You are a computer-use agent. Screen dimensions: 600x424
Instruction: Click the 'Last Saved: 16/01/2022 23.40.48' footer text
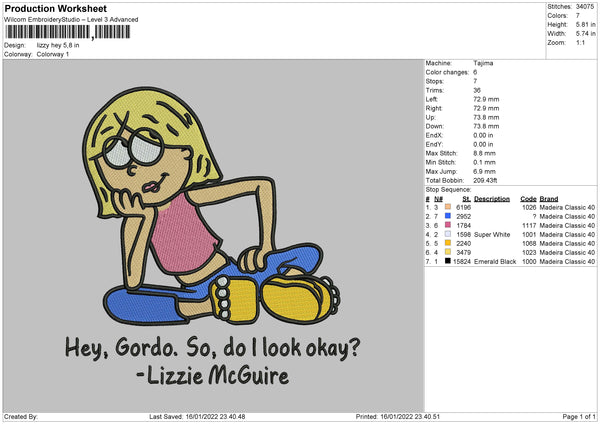point(197,417)
